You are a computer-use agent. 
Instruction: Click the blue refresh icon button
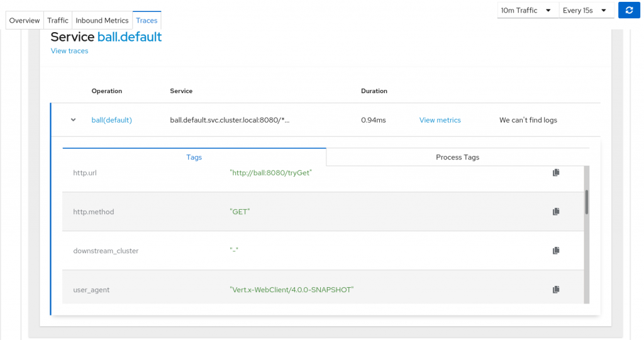629,10
